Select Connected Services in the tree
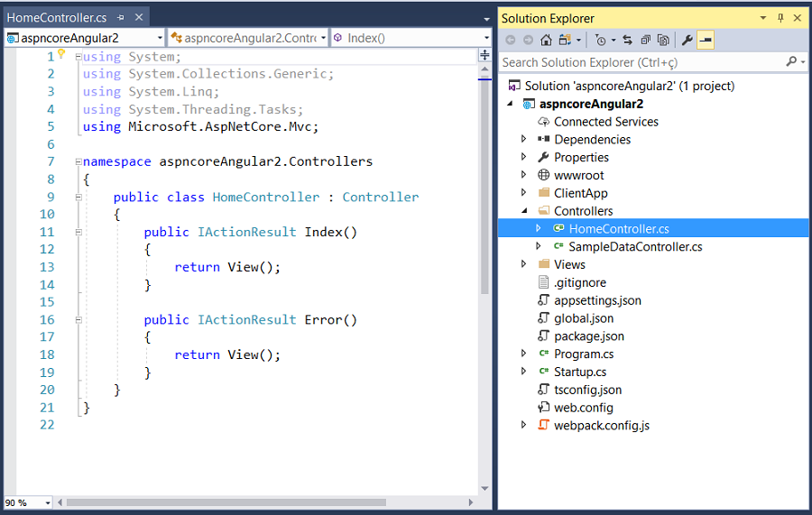 (606, 122)
